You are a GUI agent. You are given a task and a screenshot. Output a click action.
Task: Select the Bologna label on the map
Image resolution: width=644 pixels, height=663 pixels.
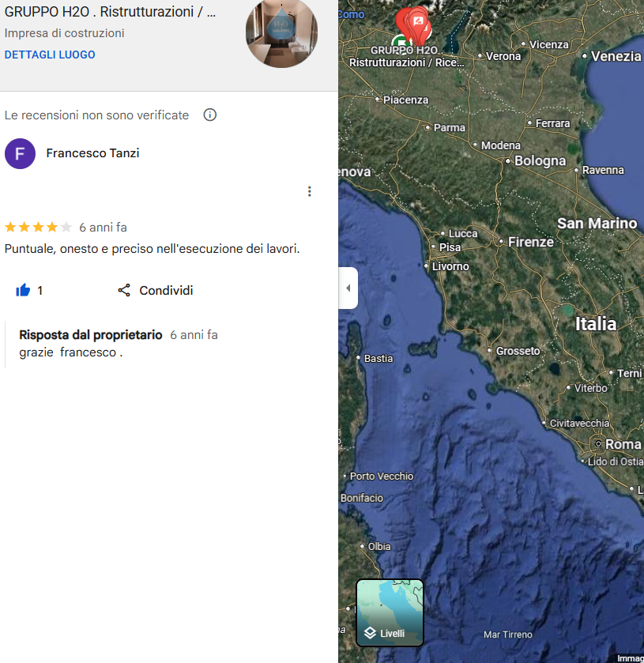pos(540,160)
